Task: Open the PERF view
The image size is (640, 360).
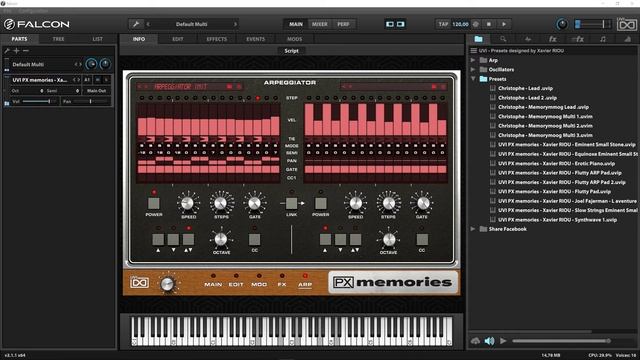Action: click(x=343, y=24)
